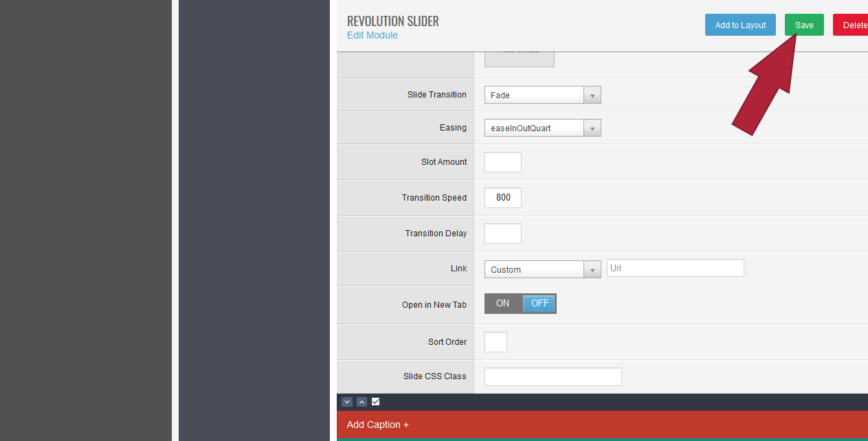The width and height of the screenshot is (868, 441).
Task: Save the Revolution Slider module
Action: point(804,25)
